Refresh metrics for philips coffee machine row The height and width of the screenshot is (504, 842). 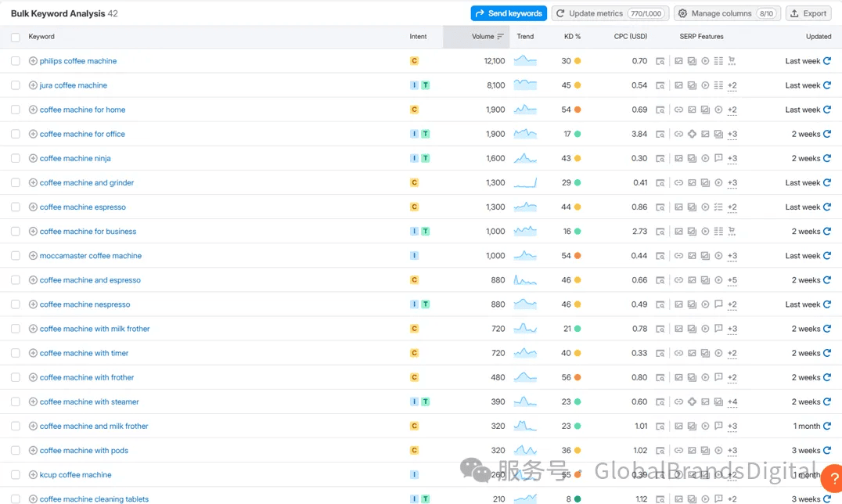point(827,61)
